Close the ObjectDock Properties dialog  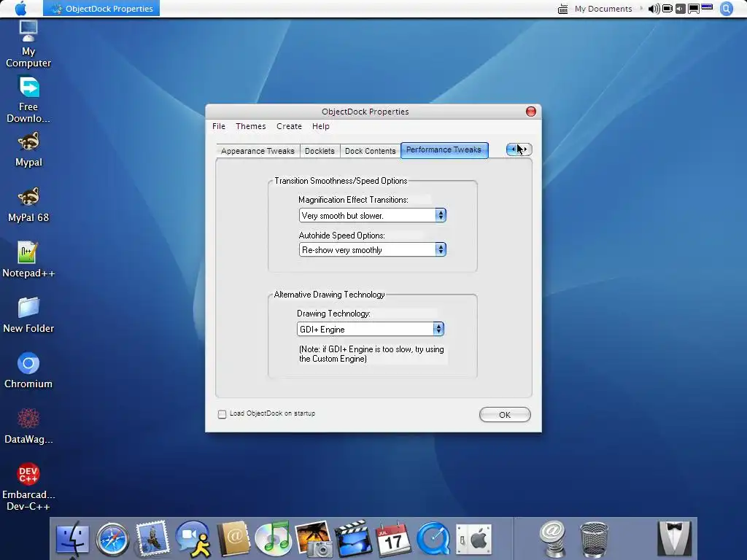click(x=531, y=112)
